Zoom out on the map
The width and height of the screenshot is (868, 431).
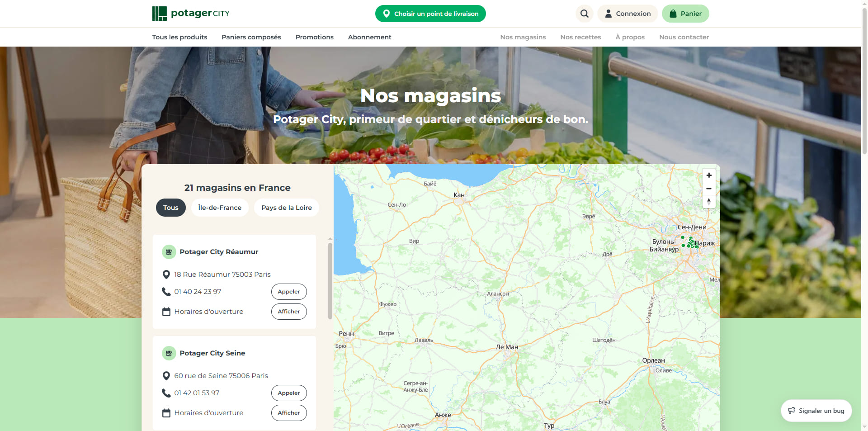coord(709,189)
